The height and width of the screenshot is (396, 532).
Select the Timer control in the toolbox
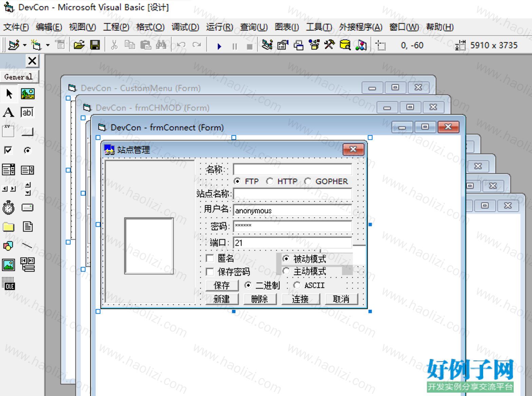tap(8, 208)
